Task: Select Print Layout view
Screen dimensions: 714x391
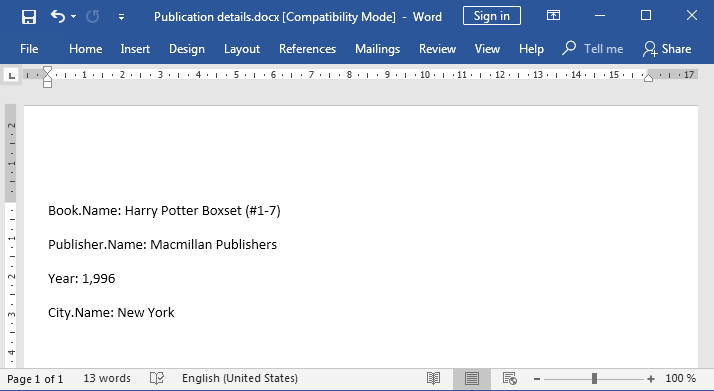Action: pyautogui.click(x=472, y=378)
